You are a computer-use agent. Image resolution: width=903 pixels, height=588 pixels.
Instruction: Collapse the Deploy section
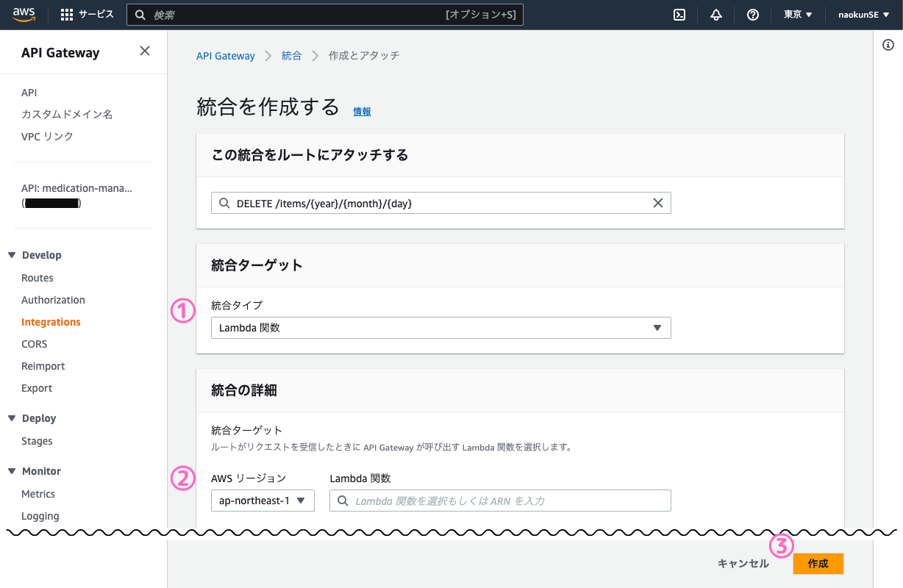click(x=12, y=418)
